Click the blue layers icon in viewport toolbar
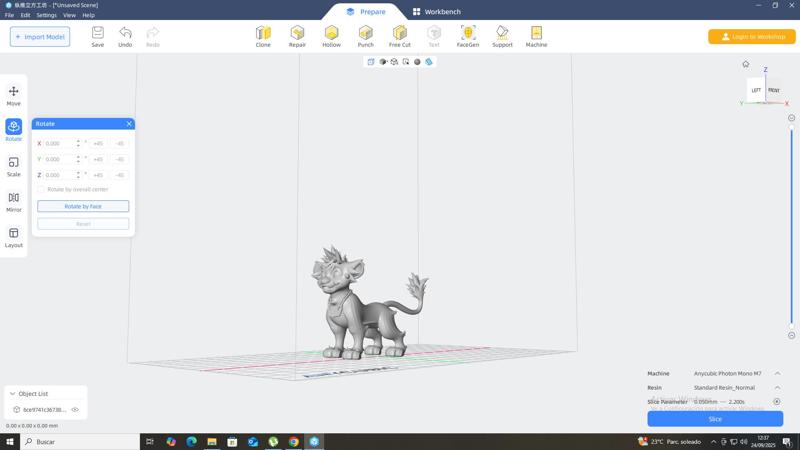This screenshot has height=450, width=800. (x=429, y=62)
